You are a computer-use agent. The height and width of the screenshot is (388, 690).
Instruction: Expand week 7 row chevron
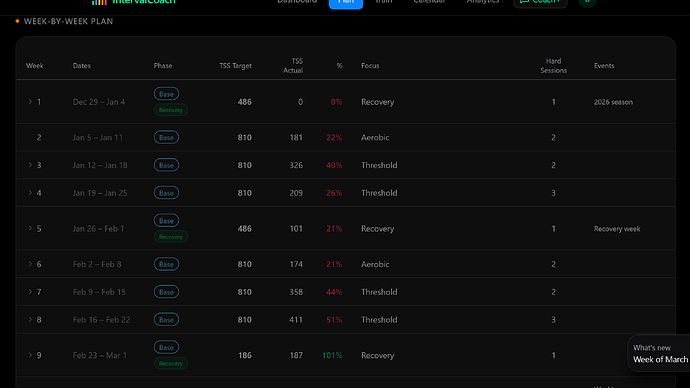pos(30,292)
